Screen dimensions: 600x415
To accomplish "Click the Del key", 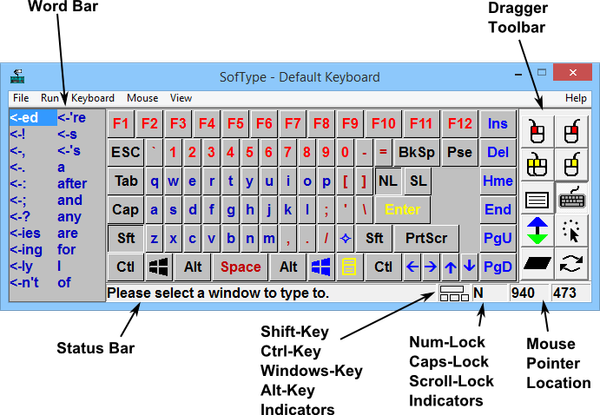I will click(x=497, y=152).
